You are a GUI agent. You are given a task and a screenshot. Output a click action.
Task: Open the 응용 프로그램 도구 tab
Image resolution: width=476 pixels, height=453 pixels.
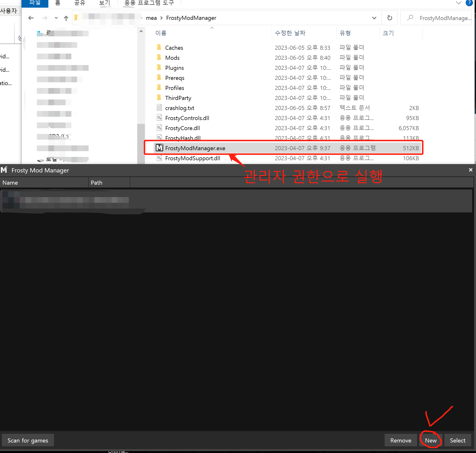pos(149,3)
